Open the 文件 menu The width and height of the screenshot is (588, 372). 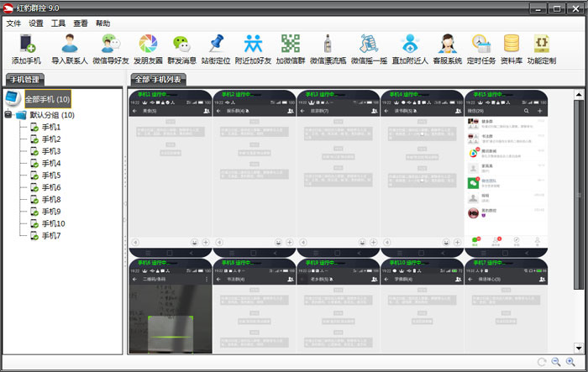(x=13, y=24)
